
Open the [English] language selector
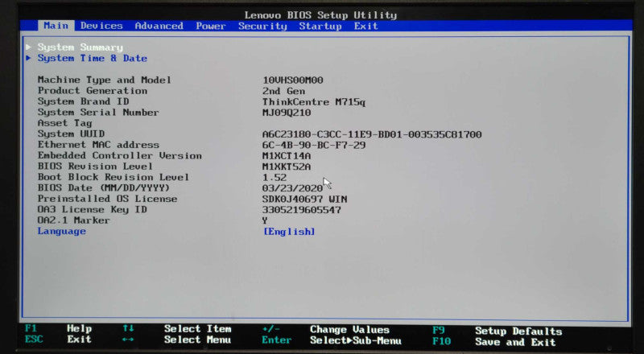click(x=289, y=232)
